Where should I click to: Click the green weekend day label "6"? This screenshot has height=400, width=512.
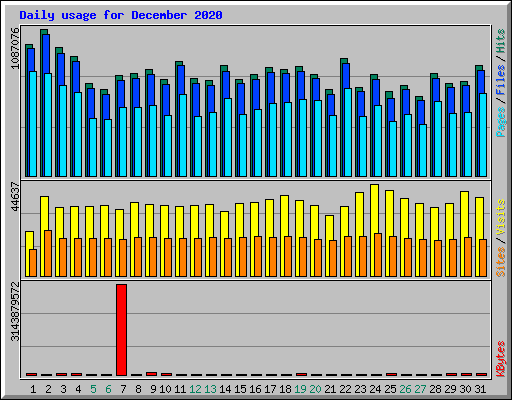[108, 389]
